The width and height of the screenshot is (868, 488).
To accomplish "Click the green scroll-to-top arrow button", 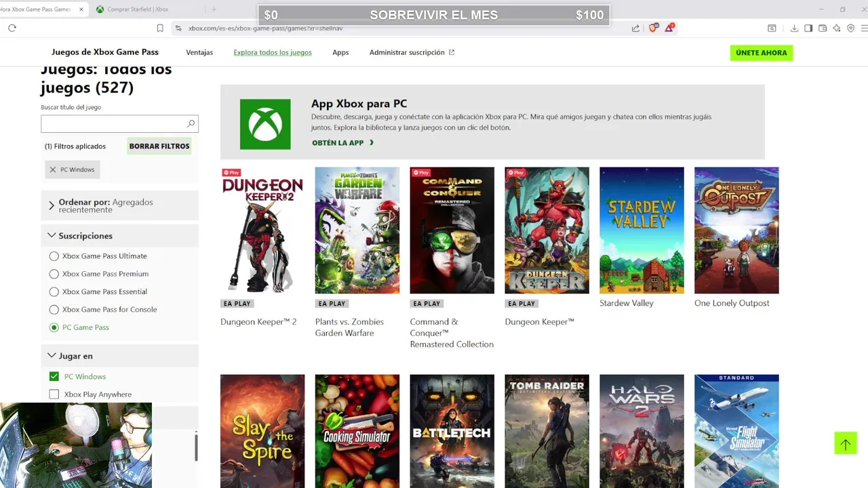I will pos(846,443).
